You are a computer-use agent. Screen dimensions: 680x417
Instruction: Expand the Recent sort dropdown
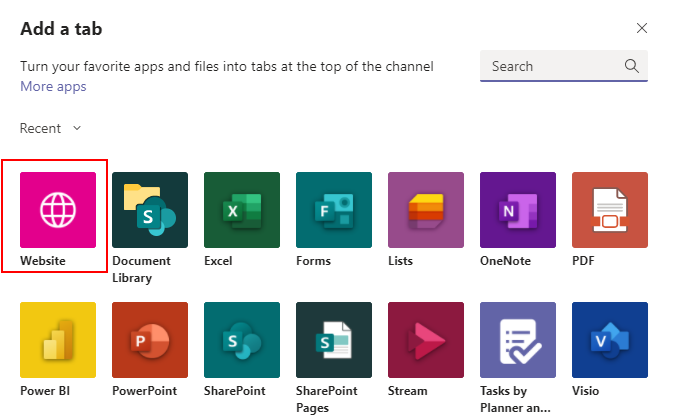tap(51, 128)
